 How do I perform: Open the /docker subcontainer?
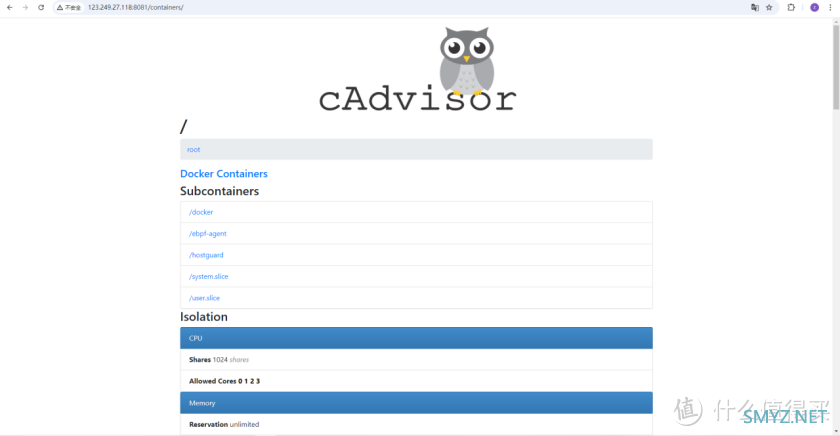click(201, 212)
